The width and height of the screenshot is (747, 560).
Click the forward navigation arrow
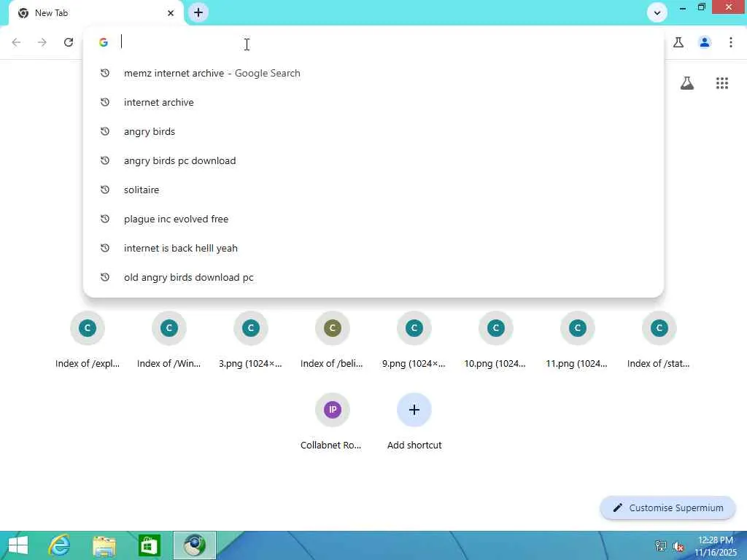(x=42, y=42)
